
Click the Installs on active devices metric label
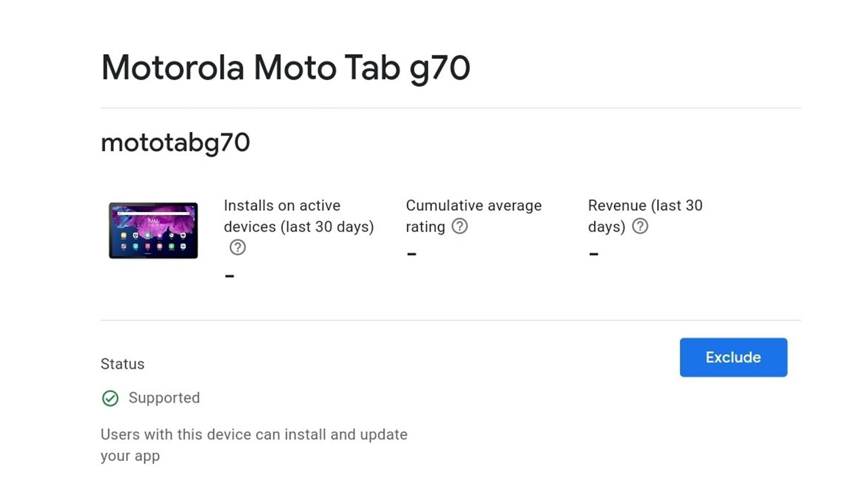point(298,216)
